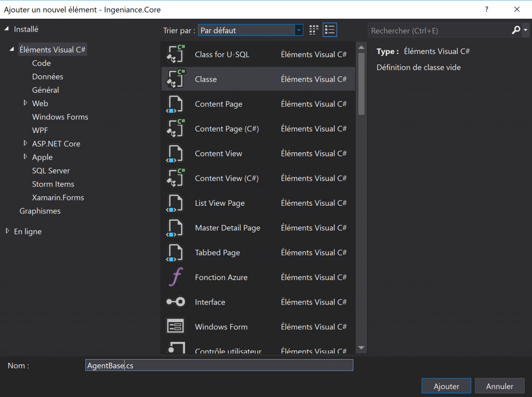
Task: Select the "Tabbed Page" label
Action: click(217, 253)
